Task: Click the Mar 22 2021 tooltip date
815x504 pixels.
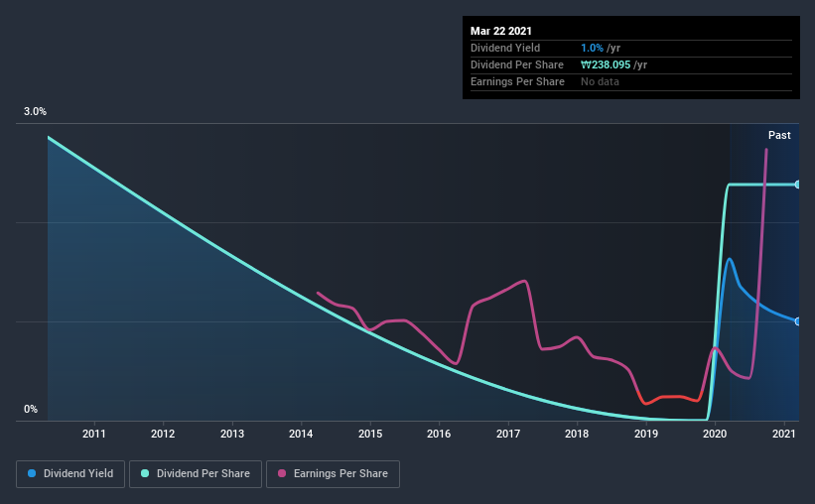Action: (x=501, y=31)
